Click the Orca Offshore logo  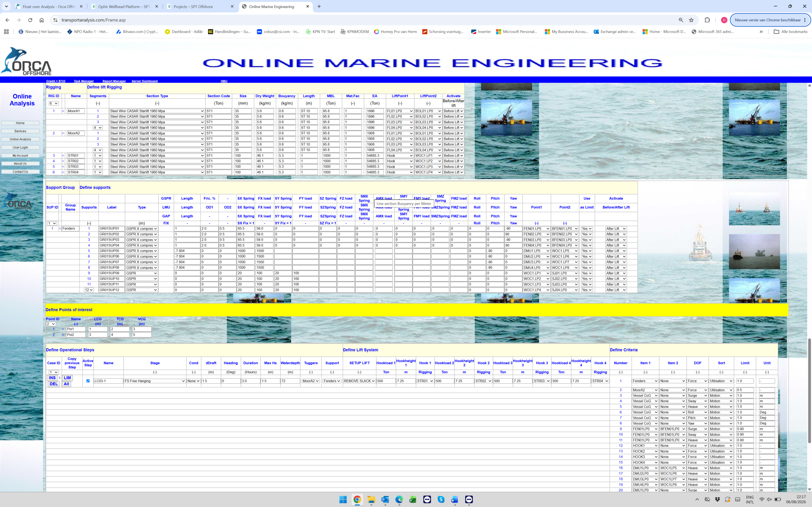click(26, 61)
